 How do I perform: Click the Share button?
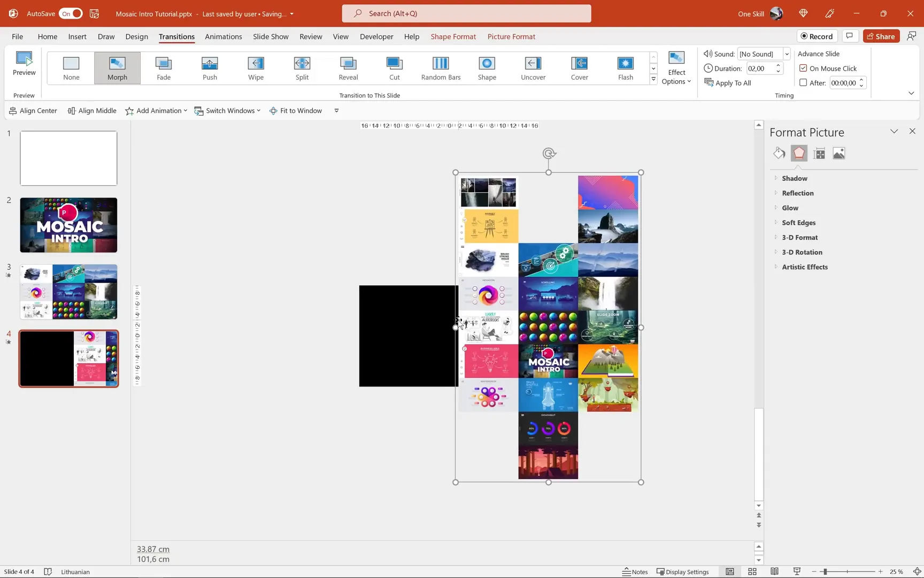pyautogui.click(x=881, y=36)
